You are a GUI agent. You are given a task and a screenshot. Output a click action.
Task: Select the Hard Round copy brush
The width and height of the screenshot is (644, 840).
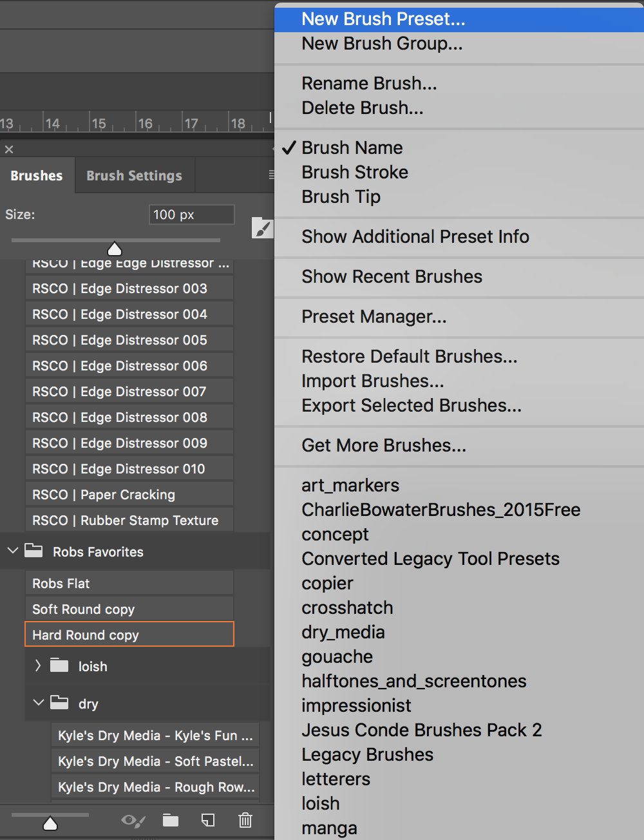pos(129,635)
